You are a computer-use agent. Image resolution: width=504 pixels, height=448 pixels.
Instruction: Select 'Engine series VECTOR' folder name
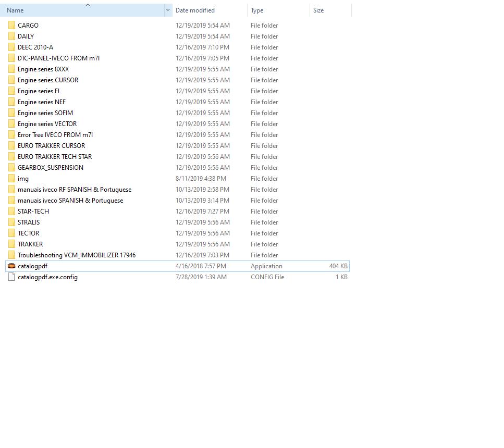click(x=47, y=123)
